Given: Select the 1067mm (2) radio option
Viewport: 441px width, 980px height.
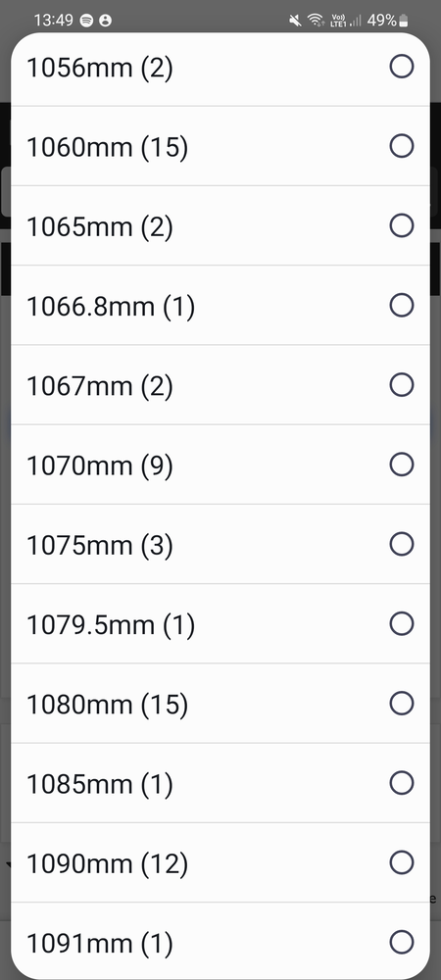Looking at the screenshot, I should [x=402, y=385].
